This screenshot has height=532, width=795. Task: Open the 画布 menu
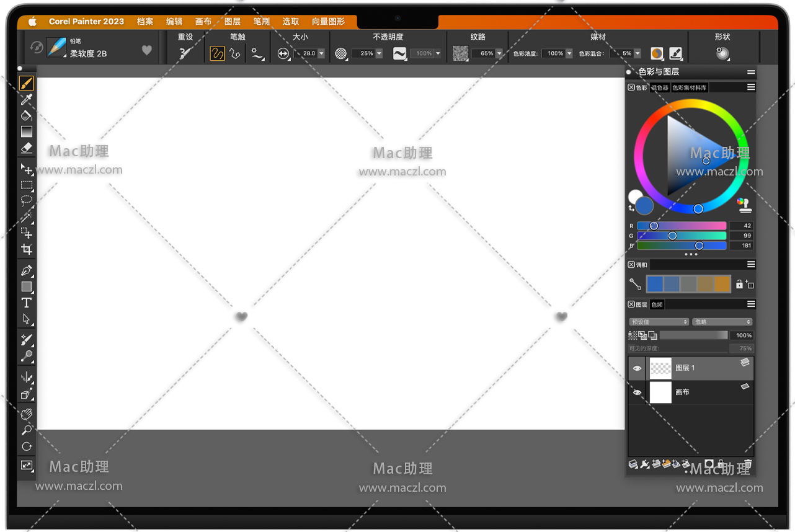[203, 22]
